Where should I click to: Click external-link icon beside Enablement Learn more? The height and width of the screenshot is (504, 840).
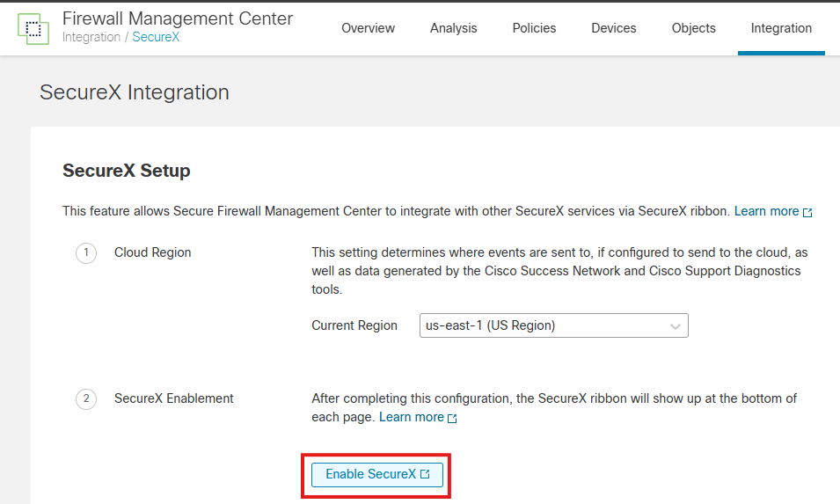coord(452,418)
